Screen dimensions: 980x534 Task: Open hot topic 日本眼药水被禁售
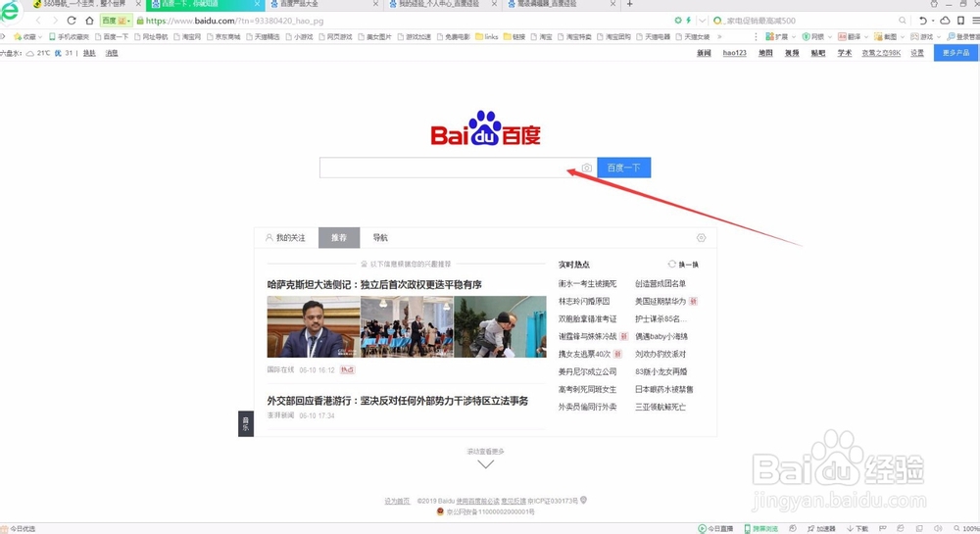[663, 389]
